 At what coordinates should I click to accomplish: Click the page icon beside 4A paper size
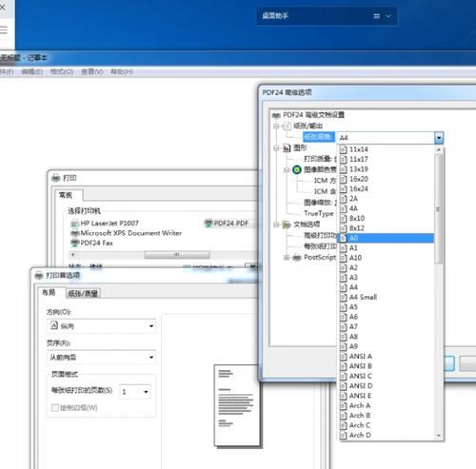(x=343, y=208)
